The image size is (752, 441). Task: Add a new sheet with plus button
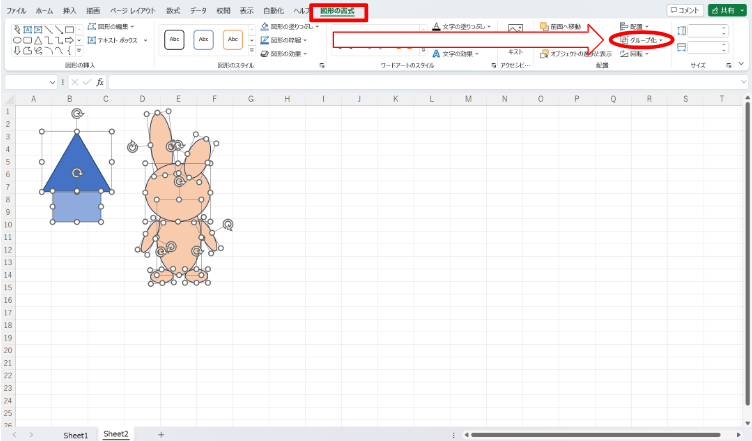(x=161, y=435)
